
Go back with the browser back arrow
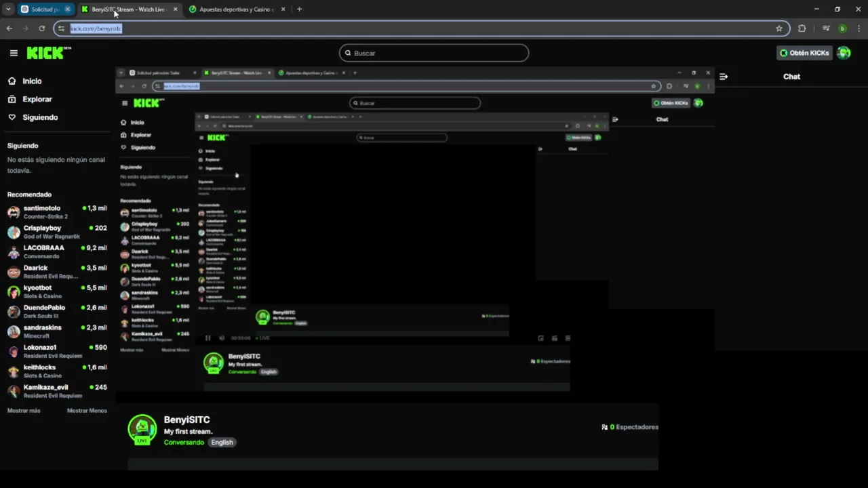9,28
